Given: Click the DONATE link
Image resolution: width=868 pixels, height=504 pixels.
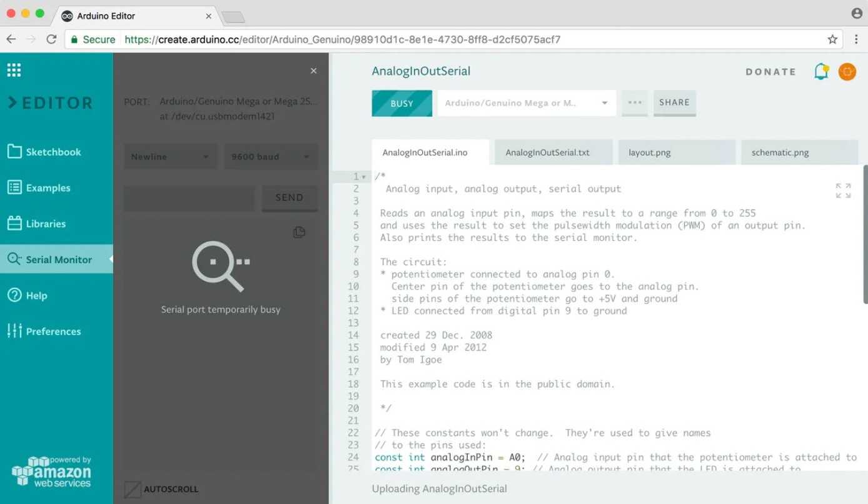Looking at the screenshot, I should pyautogui.click(x=770, y=72).
